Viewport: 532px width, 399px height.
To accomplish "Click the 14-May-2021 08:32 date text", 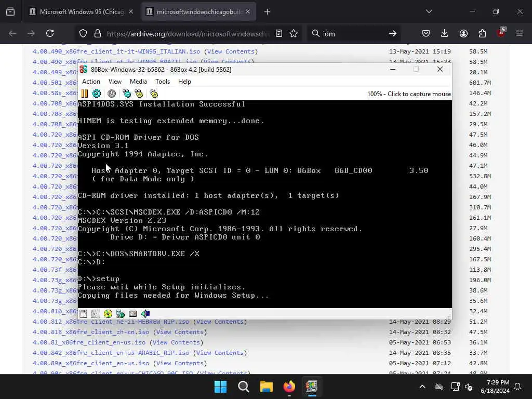I will (x=420, y=332).
